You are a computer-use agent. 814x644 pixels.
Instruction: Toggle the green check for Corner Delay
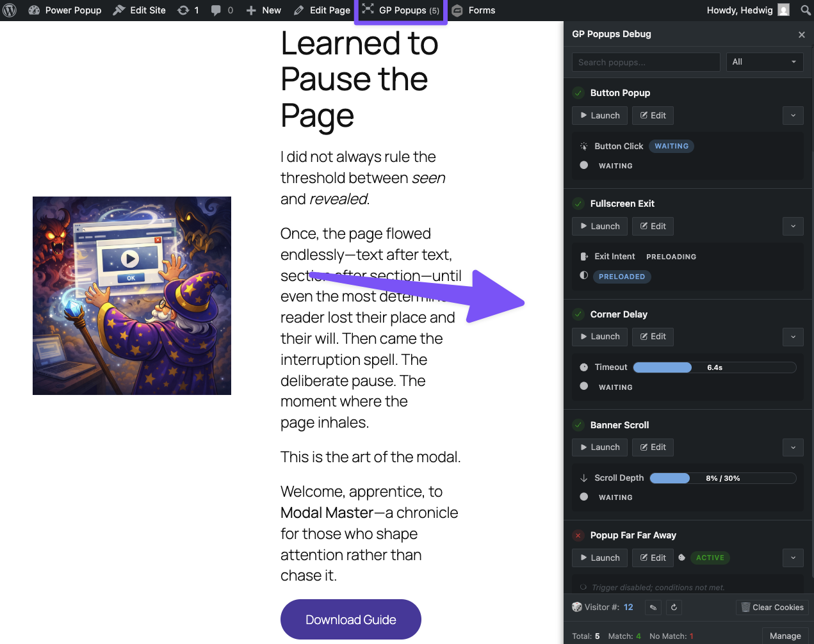click(578, 314)
